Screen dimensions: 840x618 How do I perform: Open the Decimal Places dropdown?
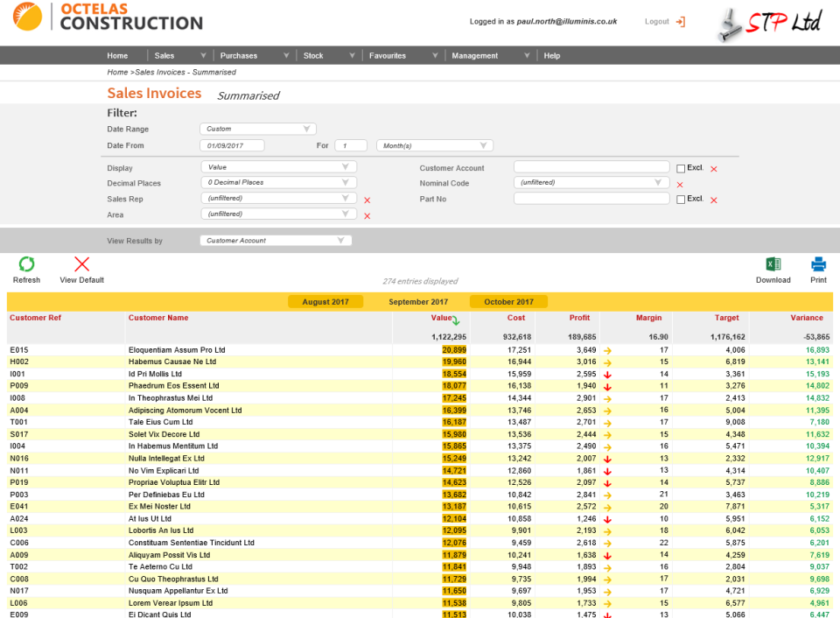[278, 182]
